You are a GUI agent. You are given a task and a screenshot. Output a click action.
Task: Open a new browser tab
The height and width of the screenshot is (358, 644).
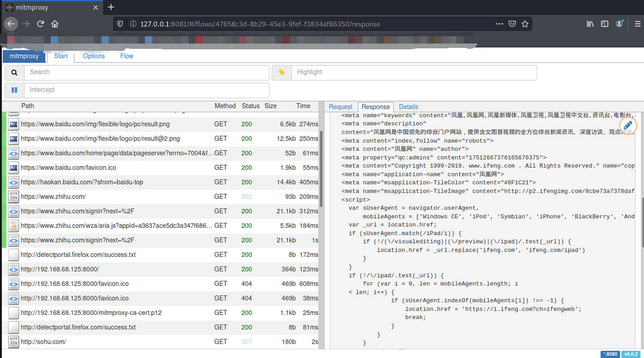pos(111,7)
